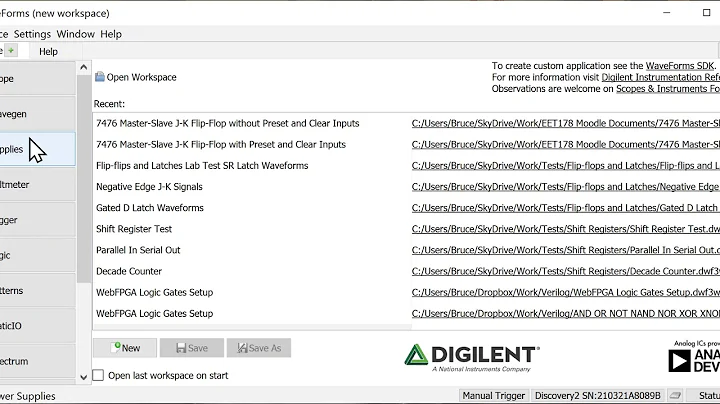Switch to the Help tab
Screen dimensions: 720x404
pyautogui.click(x=48, y=51)
